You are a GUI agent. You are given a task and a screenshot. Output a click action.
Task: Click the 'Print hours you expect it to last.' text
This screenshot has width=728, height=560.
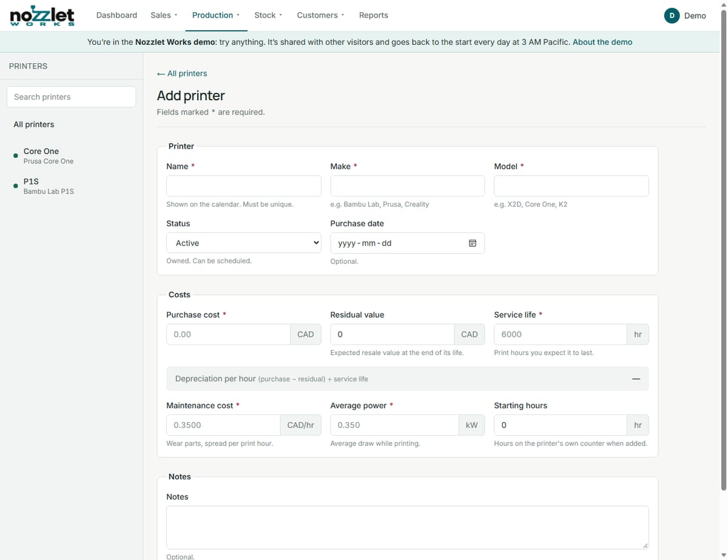pyautogui.click(x=544, y=353)
